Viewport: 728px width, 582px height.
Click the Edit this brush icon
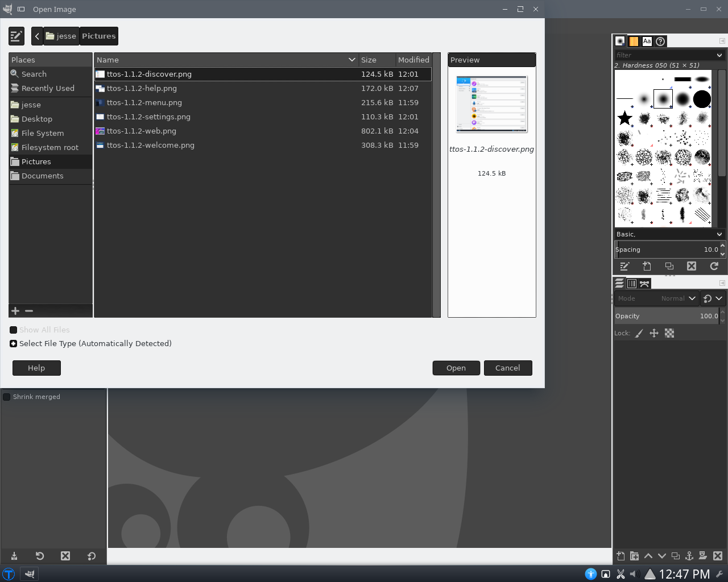(x=624, y=266)
